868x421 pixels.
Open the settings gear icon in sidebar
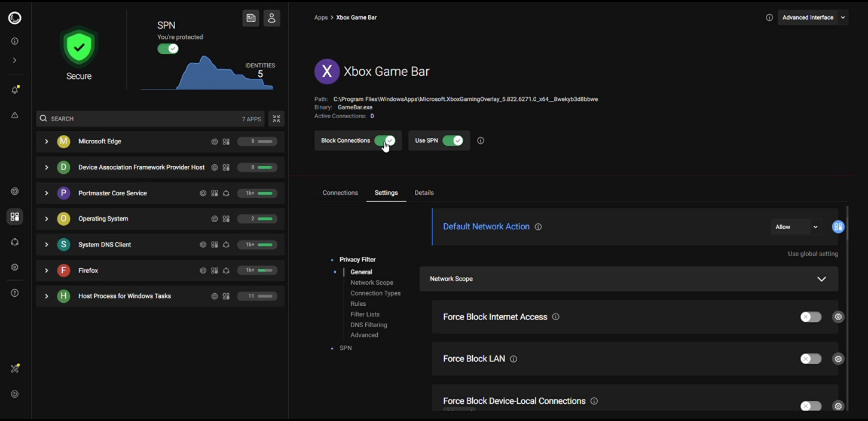(x=15, y=268)
